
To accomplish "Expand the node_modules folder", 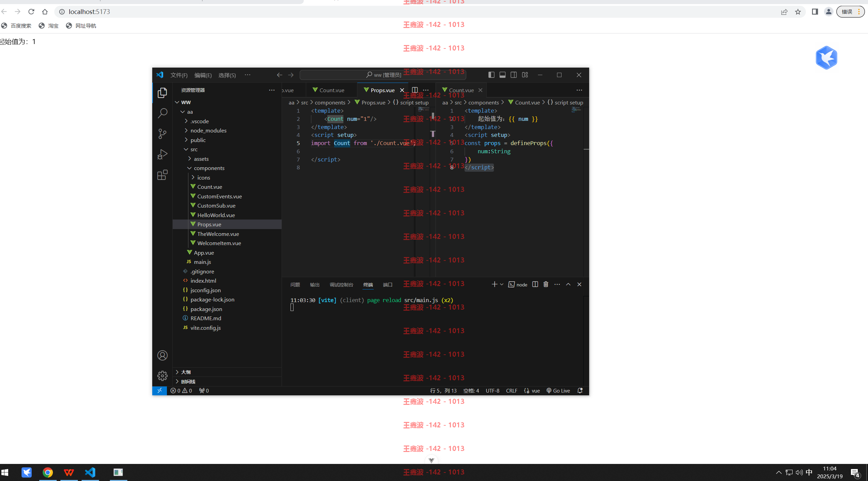I will 186,130.
